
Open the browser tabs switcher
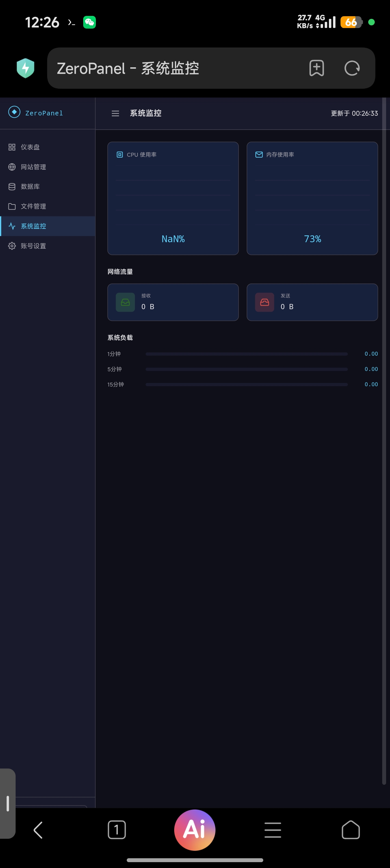point(117,830)
